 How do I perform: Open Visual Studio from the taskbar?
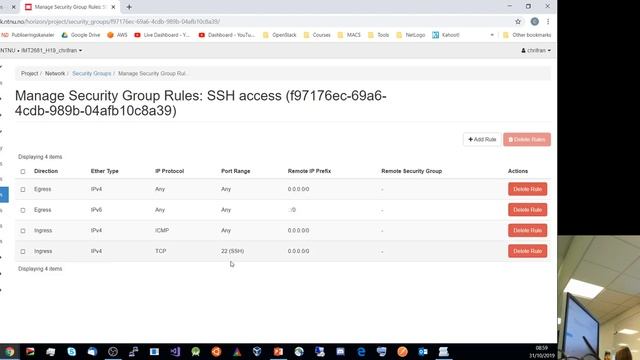click(175, 351)
